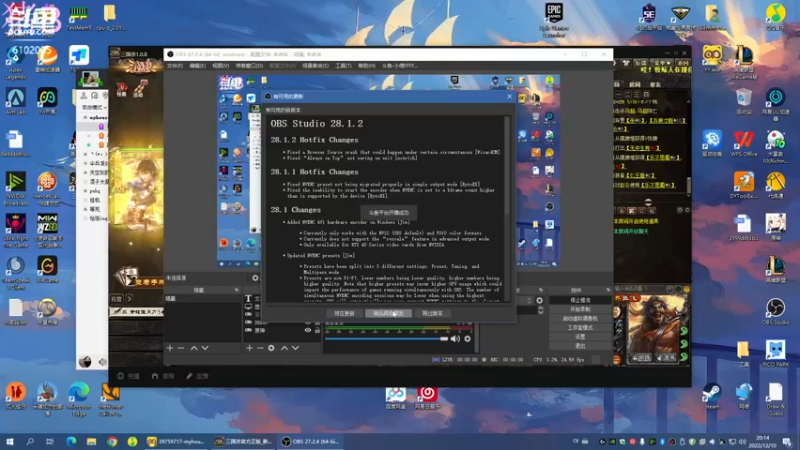
Task: Move the scene down in the Scenes list
Action: (x=205, y=348)
